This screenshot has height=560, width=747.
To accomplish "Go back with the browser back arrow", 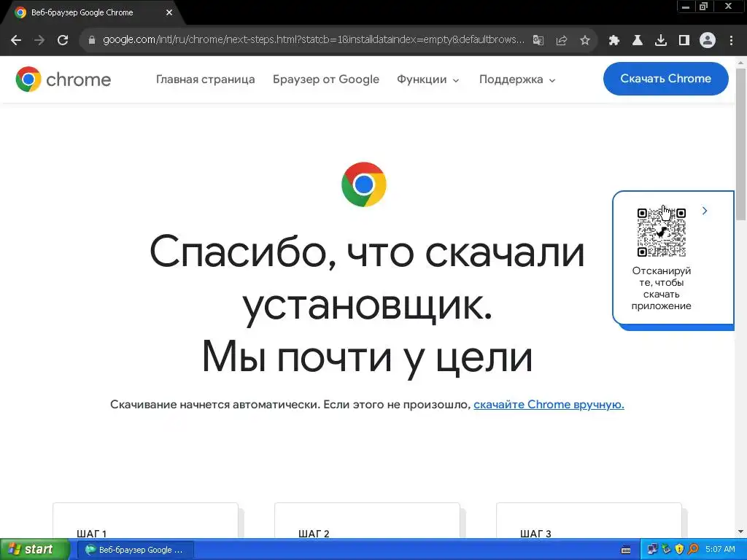I will tap(16, 40).
